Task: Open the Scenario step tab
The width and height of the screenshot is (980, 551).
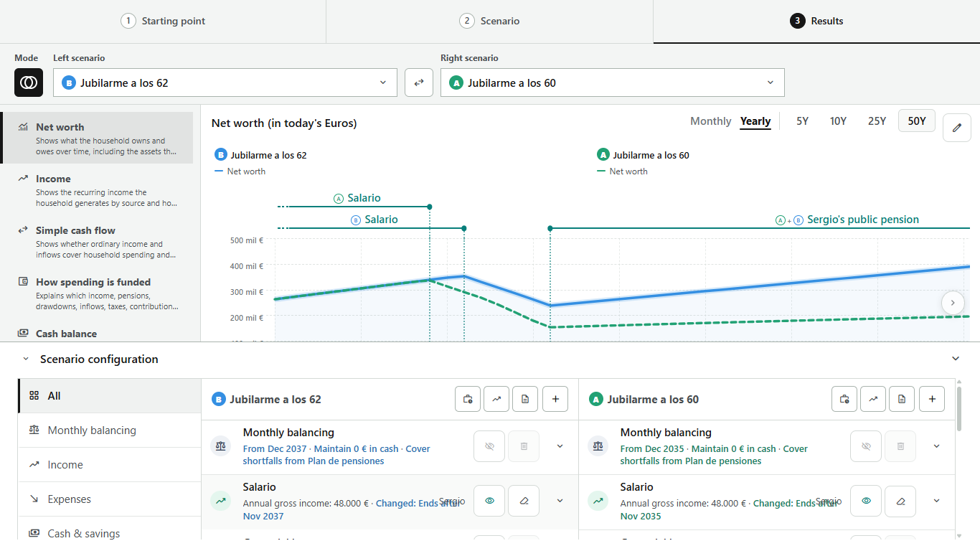Action: [x=489, y=21]
